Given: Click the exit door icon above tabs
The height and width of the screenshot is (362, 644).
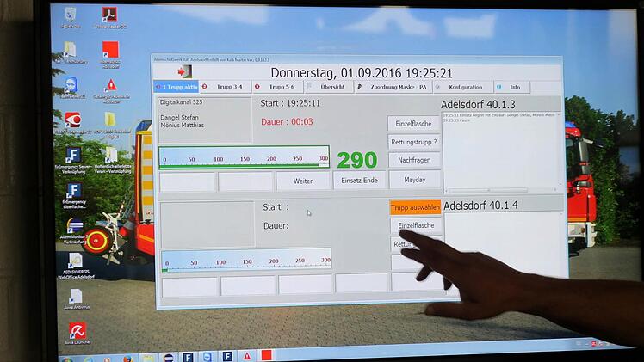Looking at the screenshot, I should pos(184,71).
